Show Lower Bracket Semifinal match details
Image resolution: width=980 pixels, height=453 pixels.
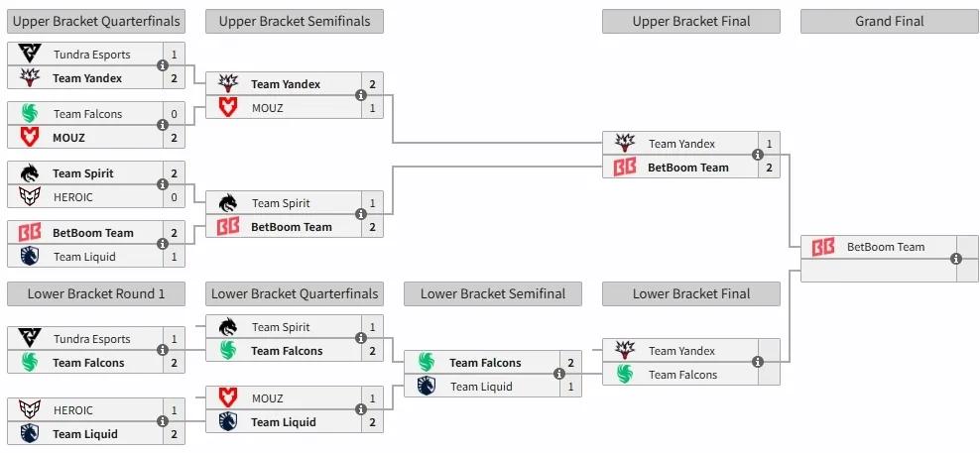(559, 375)
